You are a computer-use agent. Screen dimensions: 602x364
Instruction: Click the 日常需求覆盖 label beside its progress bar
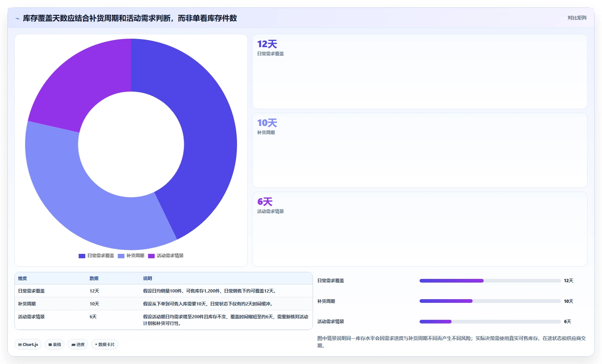(x=331, y=281)
